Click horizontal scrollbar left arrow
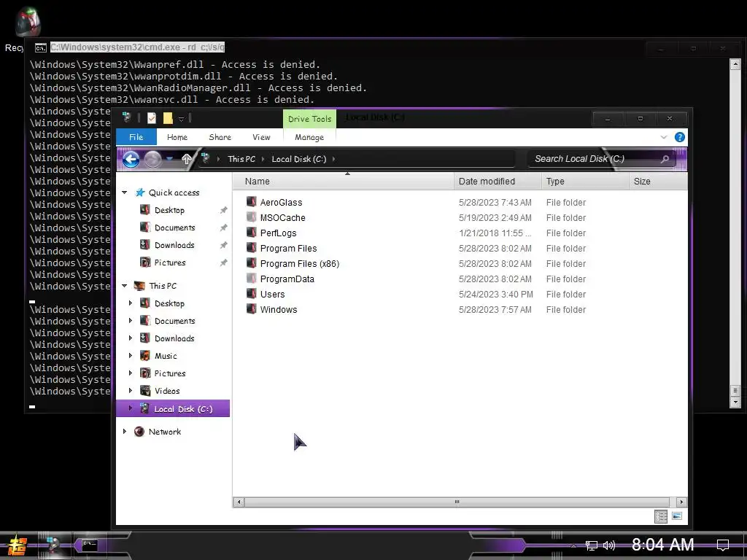 (239, 502)
